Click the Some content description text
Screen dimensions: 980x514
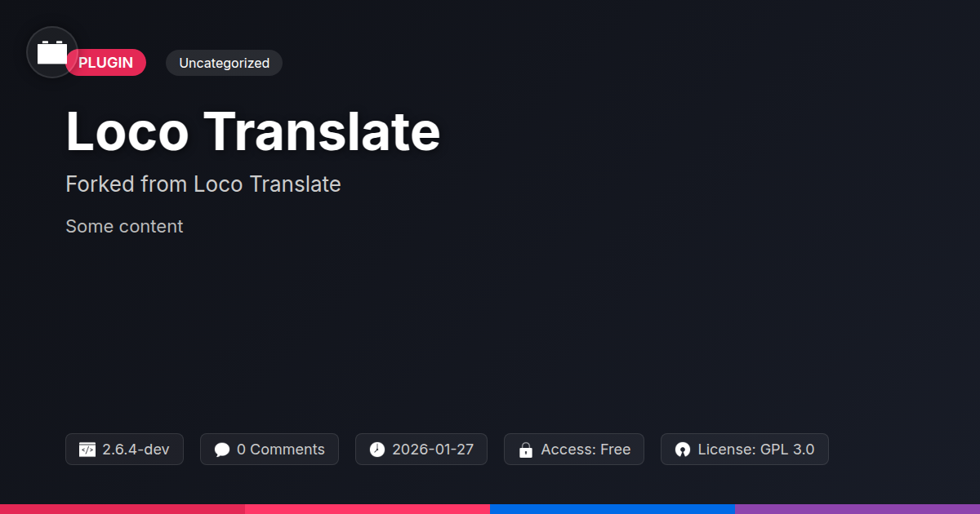[124, 227]
